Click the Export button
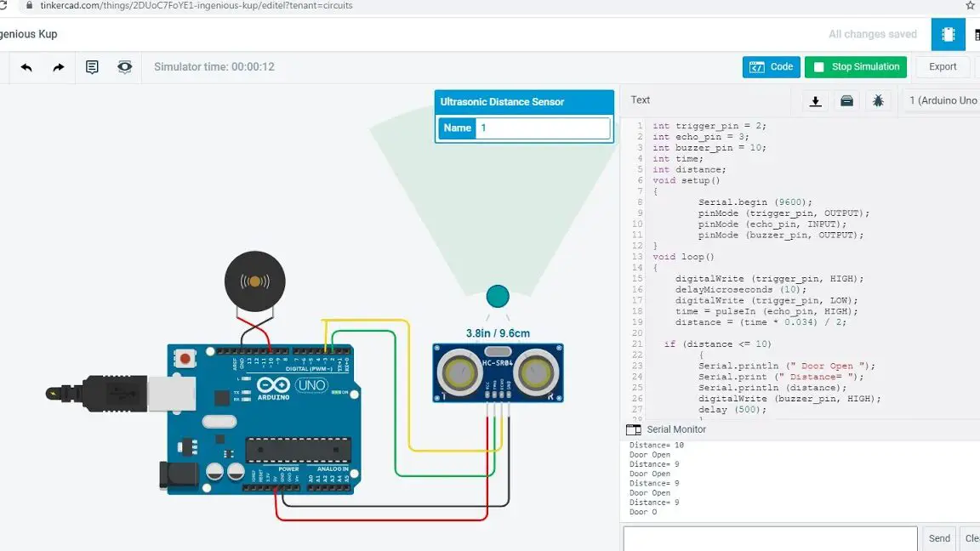Screen dimensions: 980x551 (943, 67)
